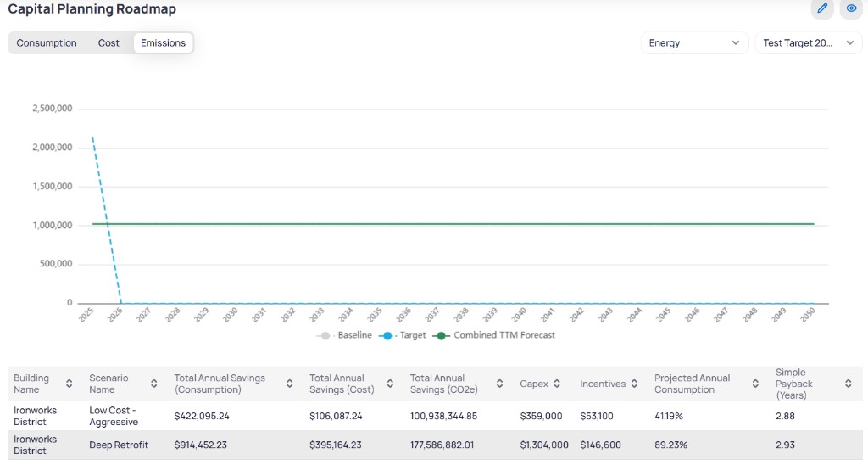This screenshot has width=868, height=465.
Task: Click the green Combined TTM Forecast marker
Action: pos(441,336)
